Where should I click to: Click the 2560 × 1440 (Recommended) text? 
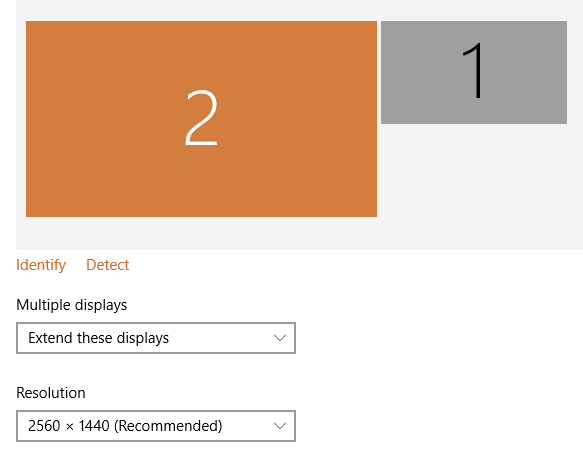coord(125,426)
